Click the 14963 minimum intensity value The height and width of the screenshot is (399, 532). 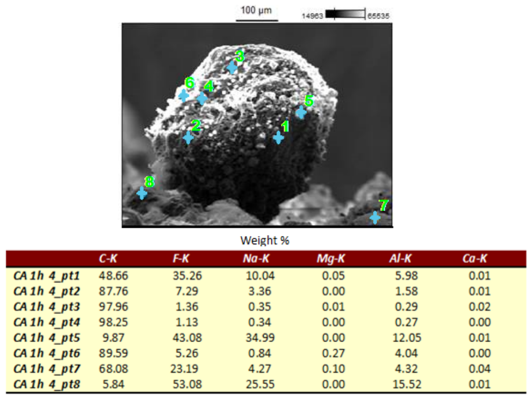point(312,16)
